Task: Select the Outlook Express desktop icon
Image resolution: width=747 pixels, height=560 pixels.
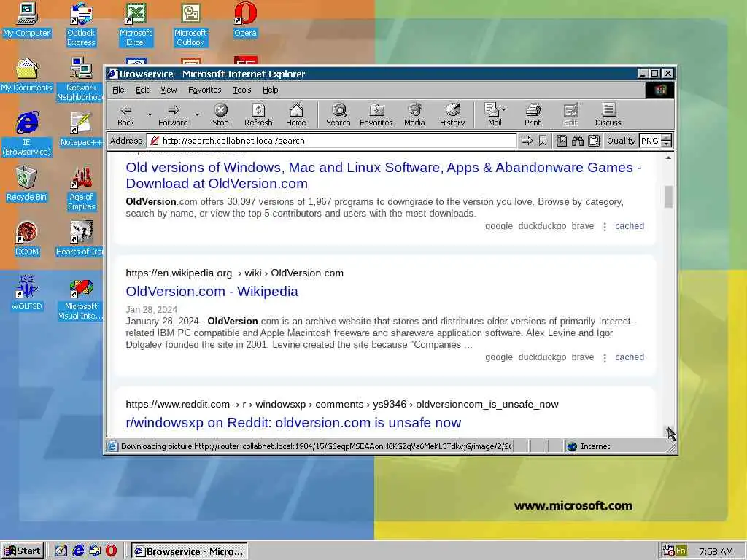Action: pyautogui.click(x=81, y=25)
